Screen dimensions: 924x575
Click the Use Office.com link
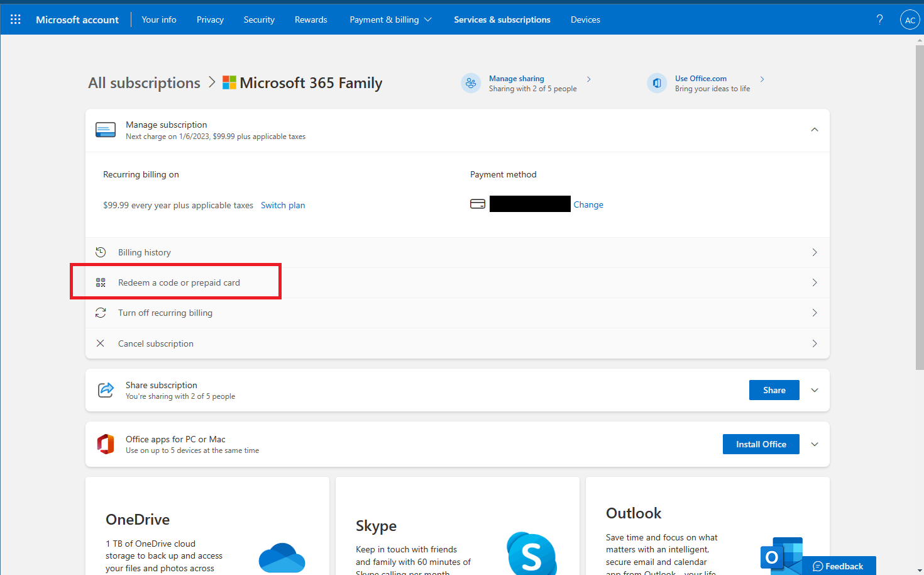click(701, 79)
